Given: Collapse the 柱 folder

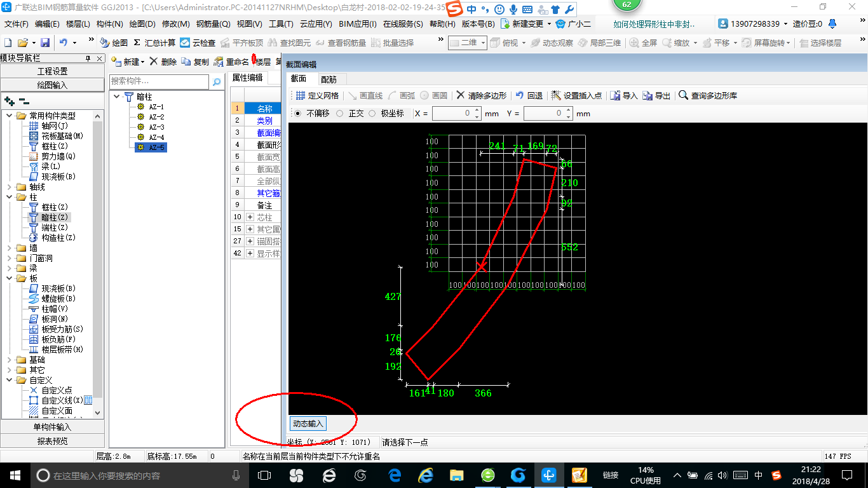Looking at the screenshot, I should click(x=10, y=197).
